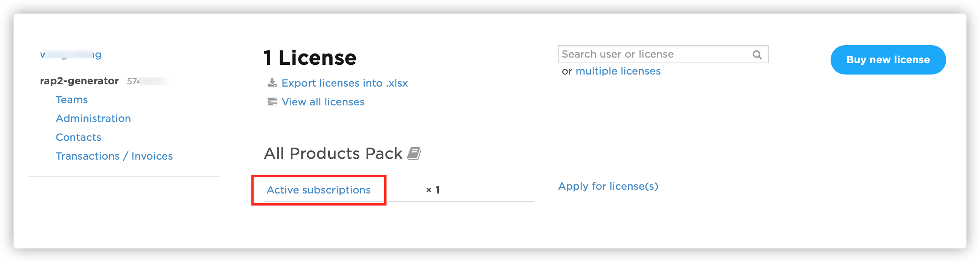
Task: Open the Teams section
Action: pos(72,100)
